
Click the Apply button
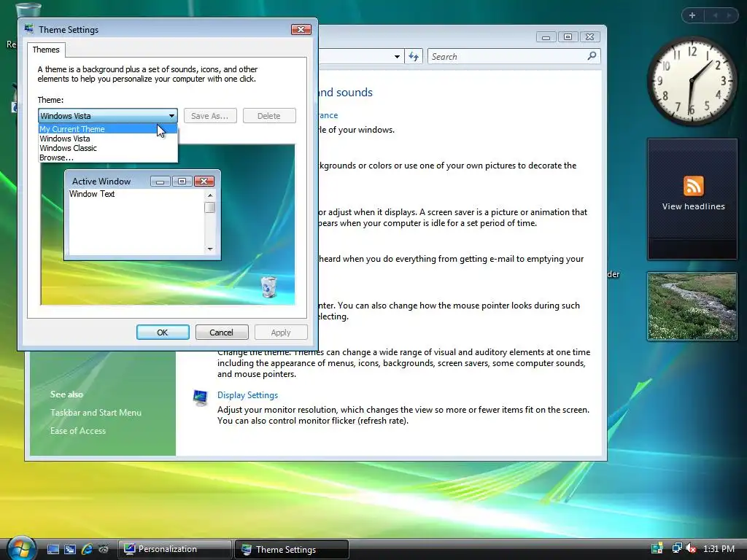[x=281, y=332]
